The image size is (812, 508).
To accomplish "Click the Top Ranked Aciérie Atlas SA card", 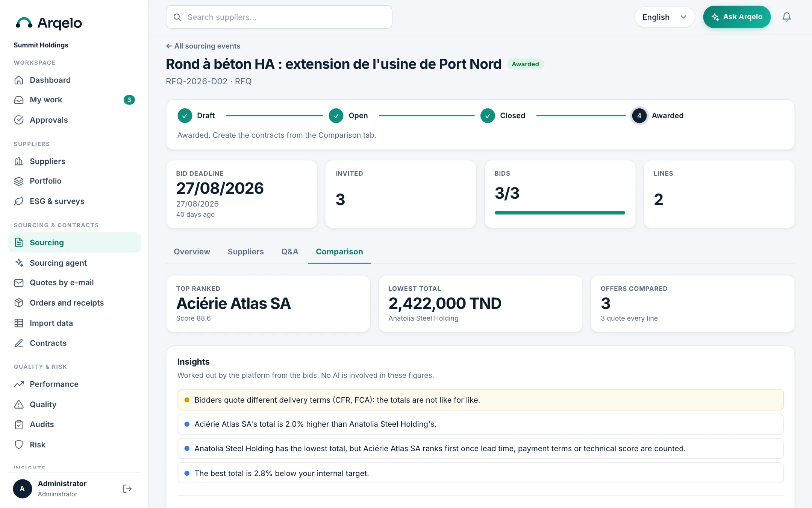I will coord(268,304).
